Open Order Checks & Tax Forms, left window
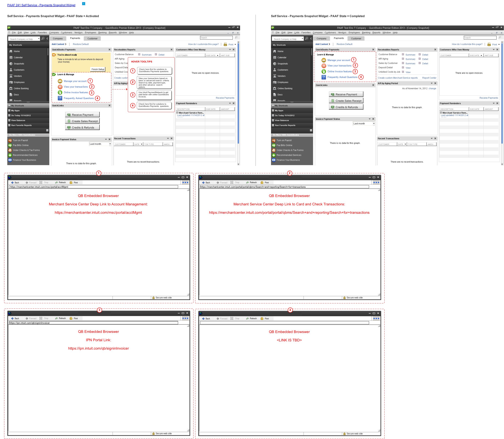Screen dimensions: 504x439 click(26, 150)
